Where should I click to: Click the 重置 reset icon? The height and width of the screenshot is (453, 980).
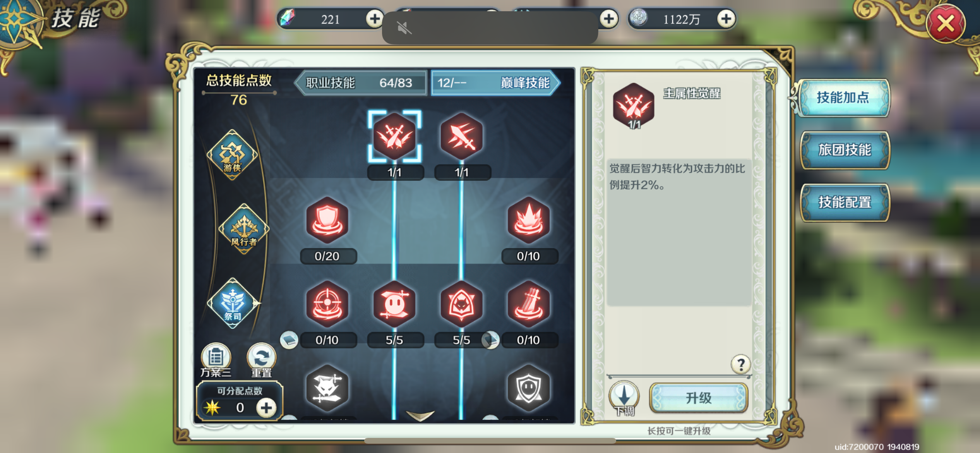tap(261, 360)
